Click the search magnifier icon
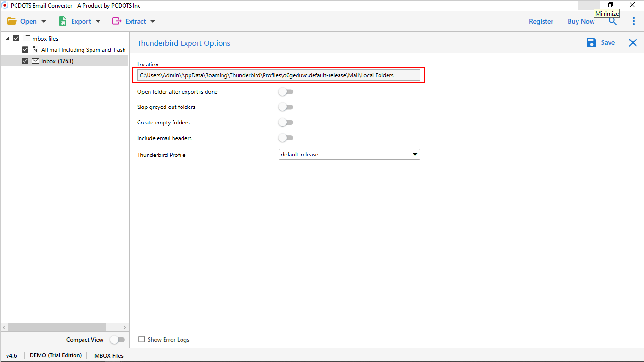Screen dimensions: 644x362 coord(612,21)
